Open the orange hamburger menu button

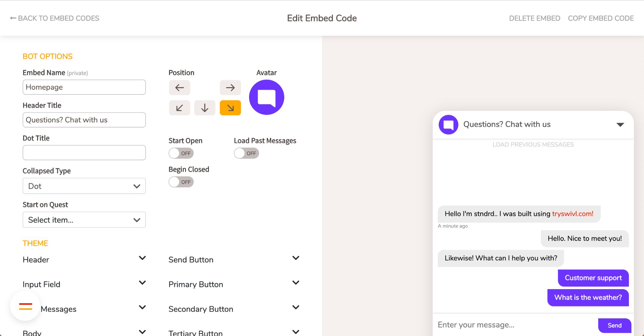coord(25,306)
